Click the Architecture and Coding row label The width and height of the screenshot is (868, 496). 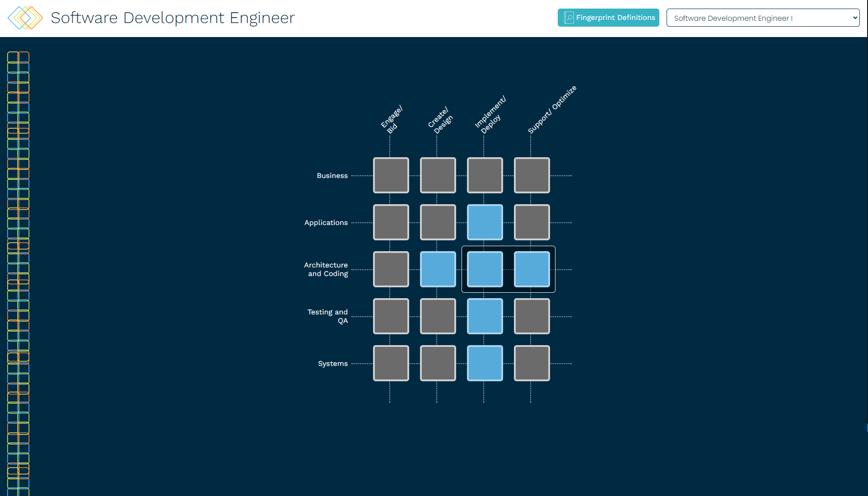tap(326, 269)
